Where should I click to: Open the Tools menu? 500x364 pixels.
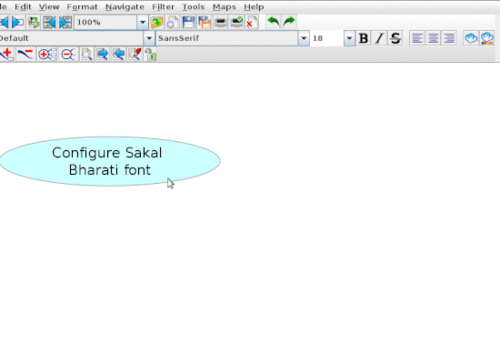tap(193, 7)
